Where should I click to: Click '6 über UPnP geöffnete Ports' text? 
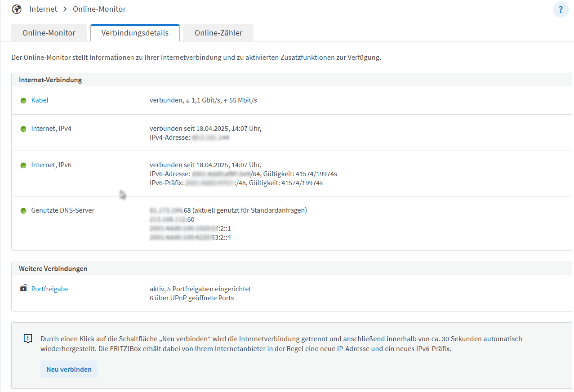coord(192,298)
